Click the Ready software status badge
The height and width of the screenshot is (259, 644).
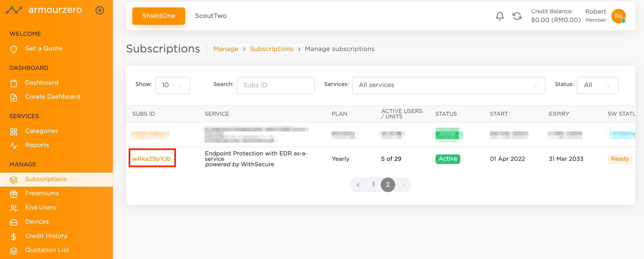[x=620, y=159]
